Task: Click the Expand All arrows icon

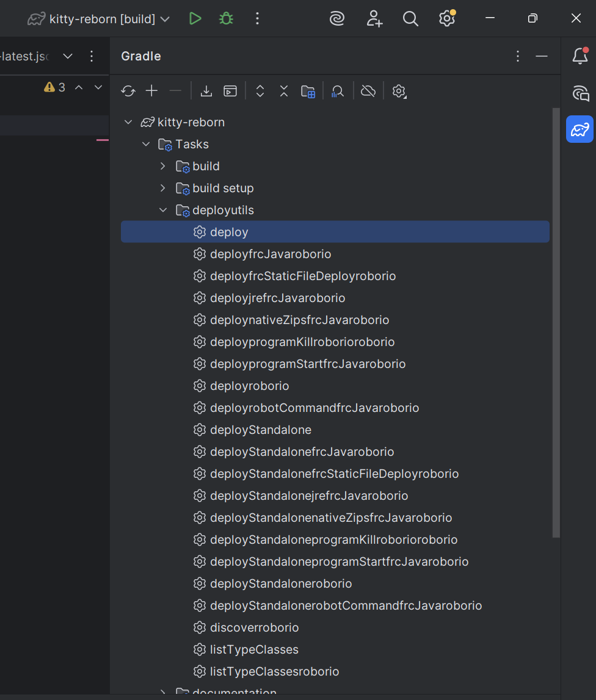Action: point(260,91)
